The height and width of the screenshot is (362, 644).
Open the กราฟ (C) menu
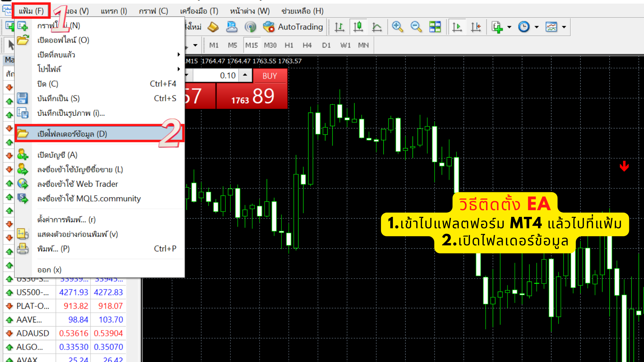click(154, 11)
